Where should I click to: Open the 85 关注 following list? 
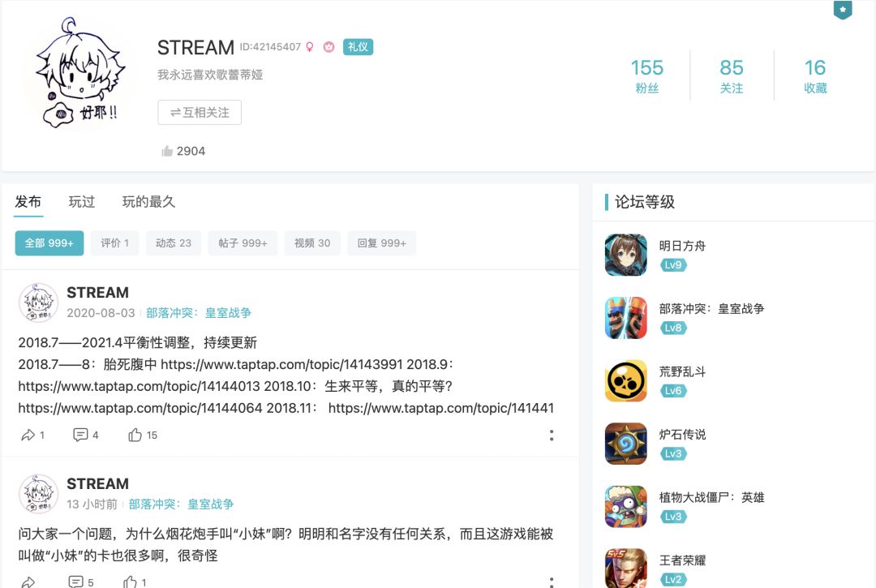tap(732, 76)
